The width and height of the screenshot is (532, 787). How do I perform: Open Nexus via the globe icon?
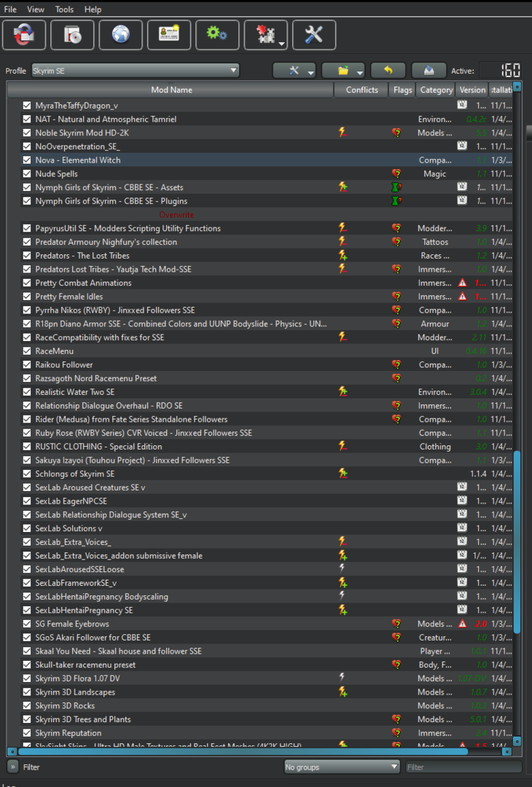pos(120,35)
